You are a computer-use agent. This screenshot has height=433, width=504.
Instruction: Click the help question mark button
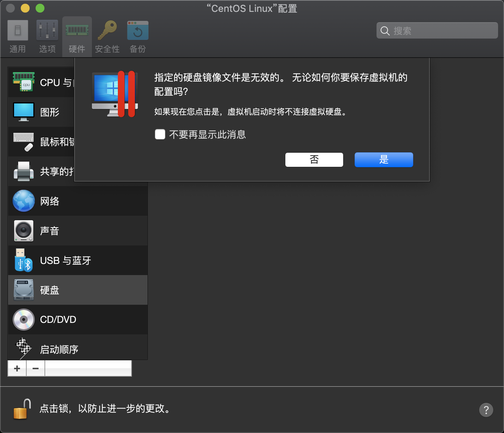tap(486, 410)
